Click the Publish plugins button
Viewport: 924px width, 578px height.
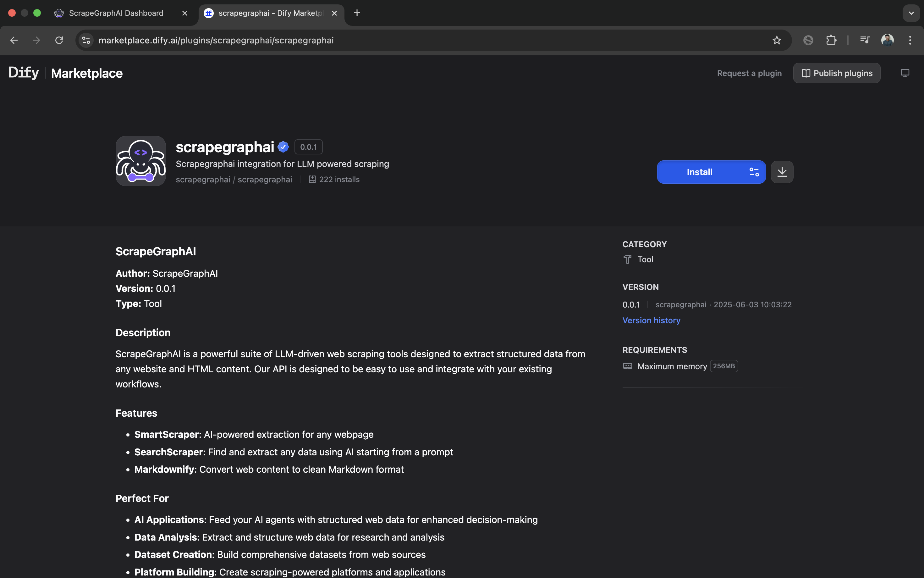pos(837,73)
